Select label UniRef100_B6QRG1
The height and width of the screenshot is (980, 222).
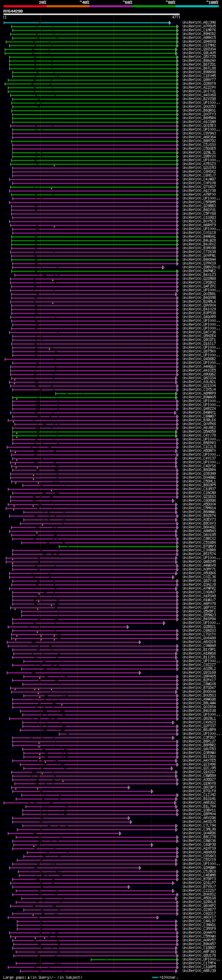[199, 110]
